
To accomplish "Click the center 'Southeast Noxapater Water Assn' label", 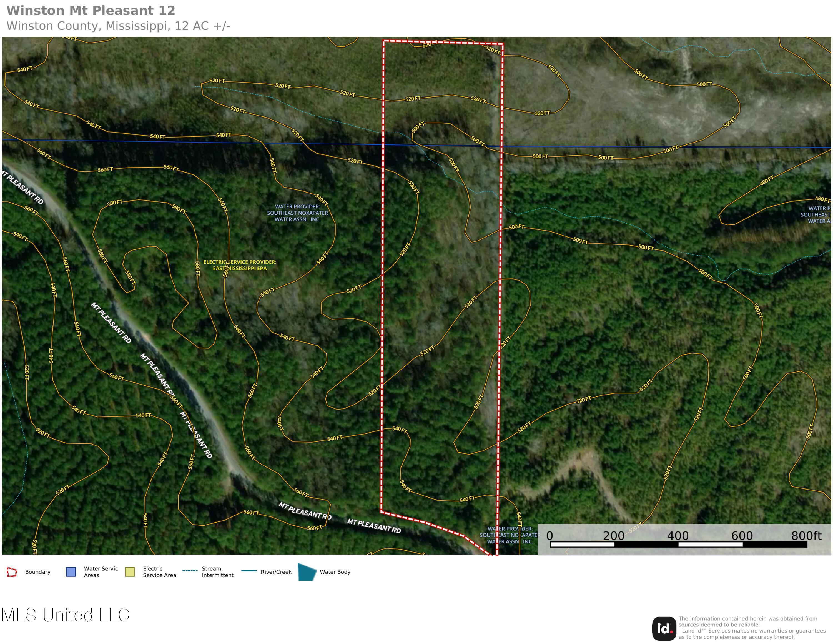I will pos(297,213).
